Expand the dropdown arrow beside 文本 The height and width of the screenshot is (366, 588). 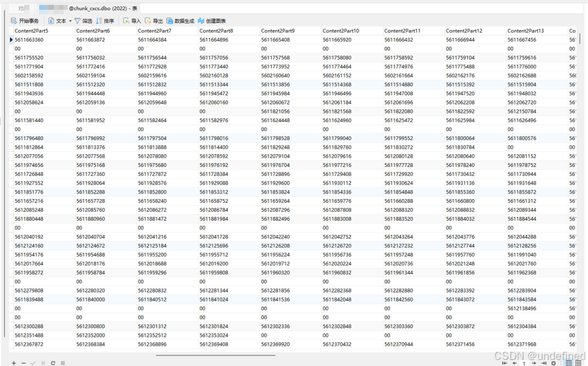pos(70,21)
